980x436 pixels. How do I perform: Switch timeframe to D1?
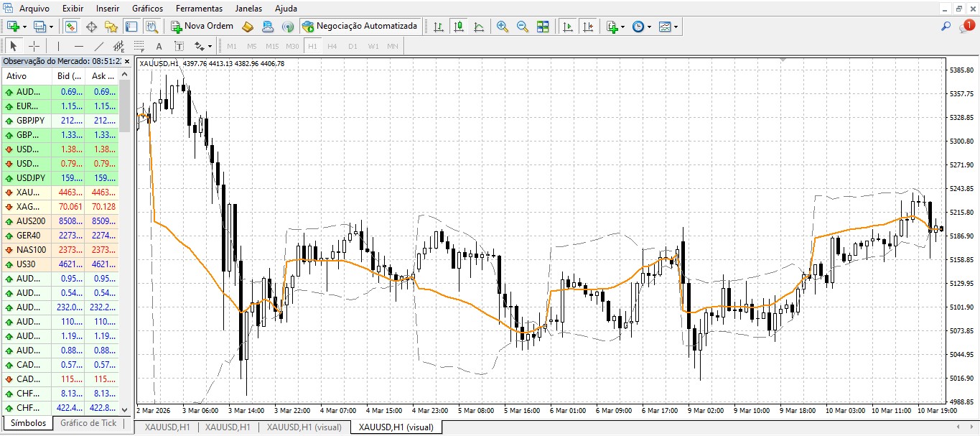point(353,46)
